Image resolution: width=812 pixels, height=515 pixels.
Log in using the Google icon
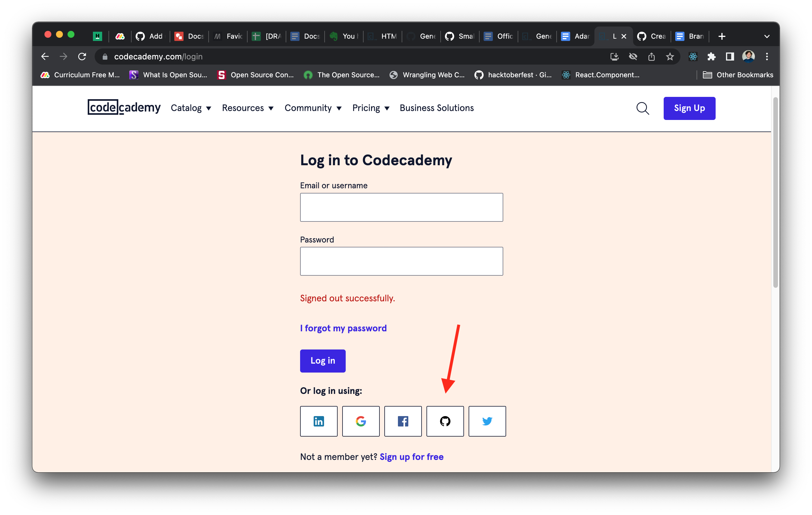click(361, 421)
